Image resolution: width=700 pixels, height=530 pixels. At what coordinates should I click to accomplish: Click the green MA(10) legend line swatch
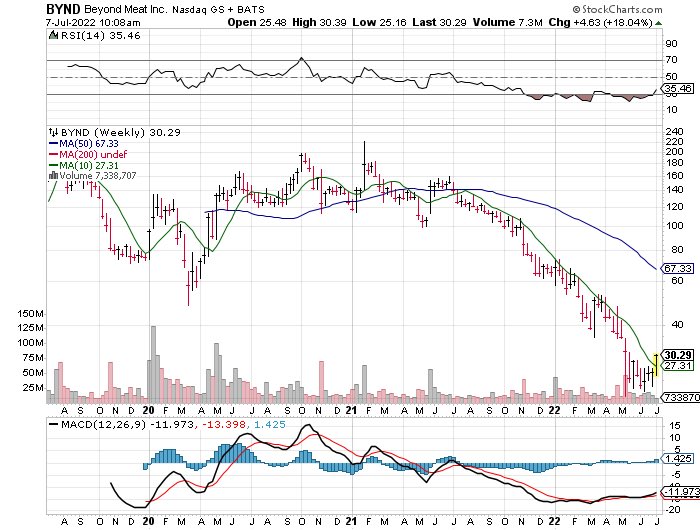[53, 165]
